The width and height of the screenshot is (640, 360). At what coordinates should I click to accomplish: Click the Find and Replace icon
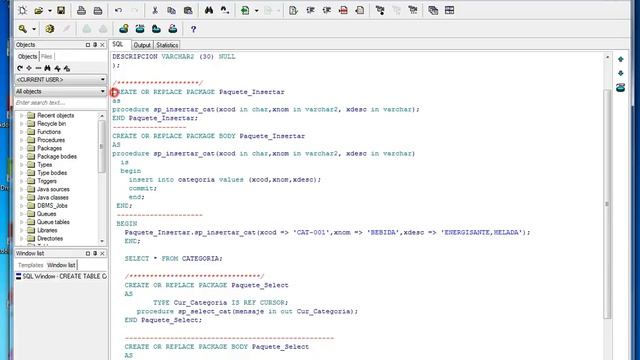225,11
